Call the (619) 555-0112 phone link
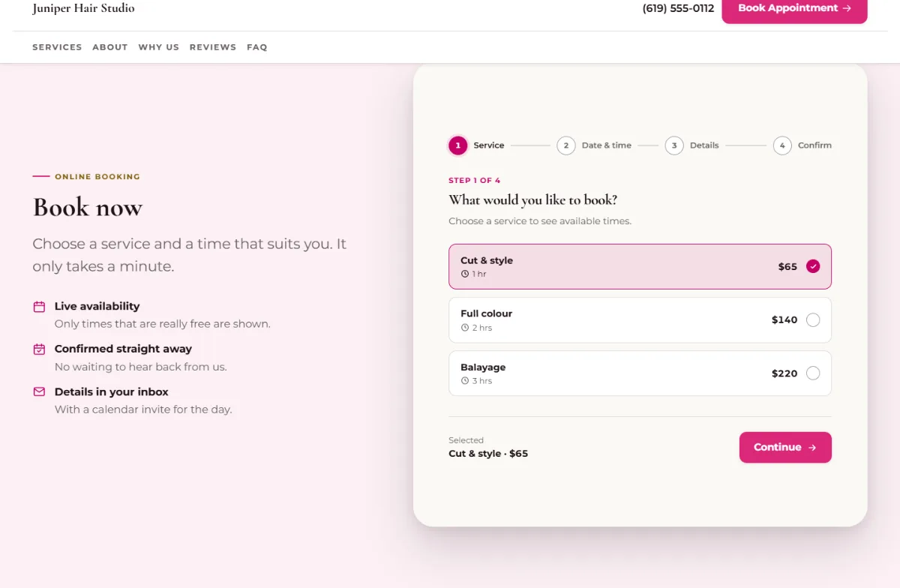Viewport: 900px width, 588px height. (x=678, y=8)
